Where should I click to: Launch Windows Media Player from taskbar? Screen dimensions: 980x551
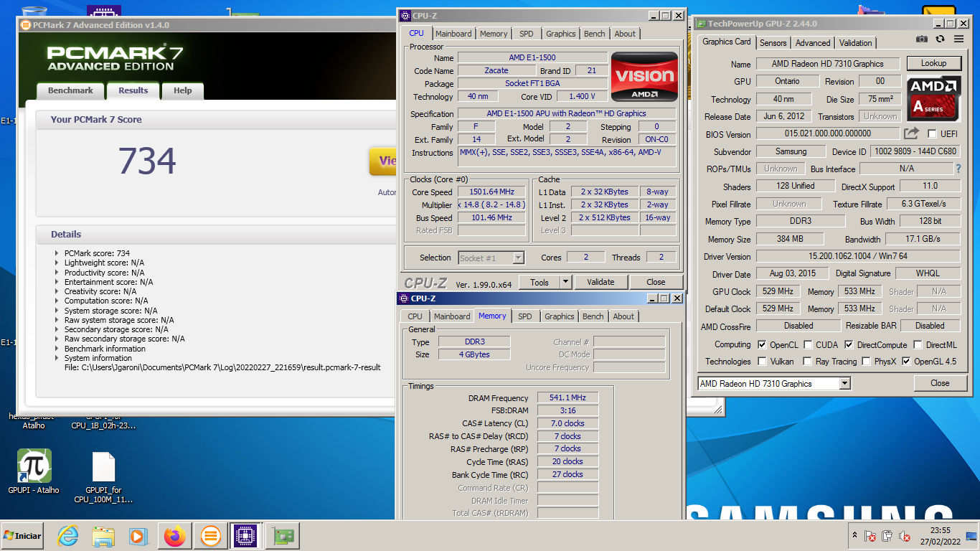(x=138, y=536)
